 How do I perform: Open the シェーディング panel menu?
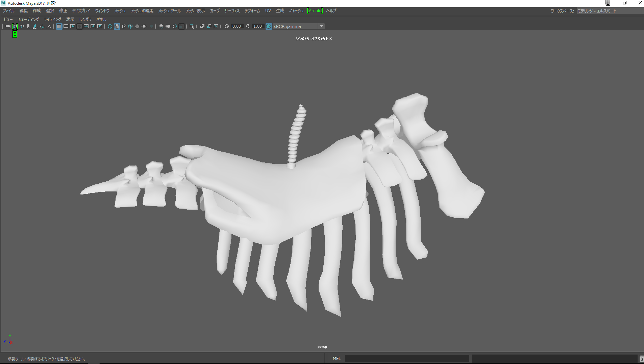click(x=28, y=20)
